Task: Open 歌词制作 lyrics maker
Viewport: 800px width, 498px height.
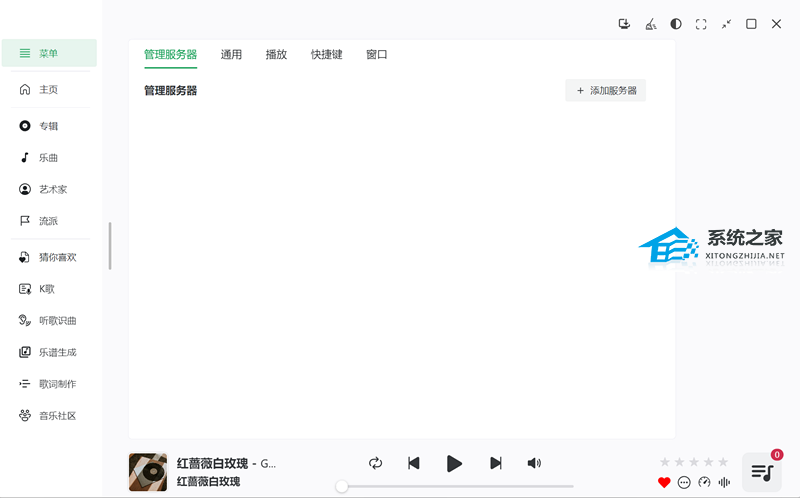Action: pyautogui.click(x=49, y=384)
